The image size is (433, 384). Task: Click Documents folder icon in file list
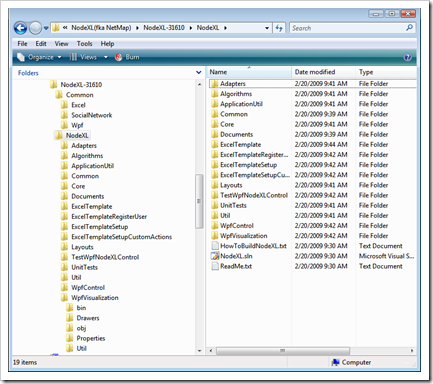click(x=215, y=134)
